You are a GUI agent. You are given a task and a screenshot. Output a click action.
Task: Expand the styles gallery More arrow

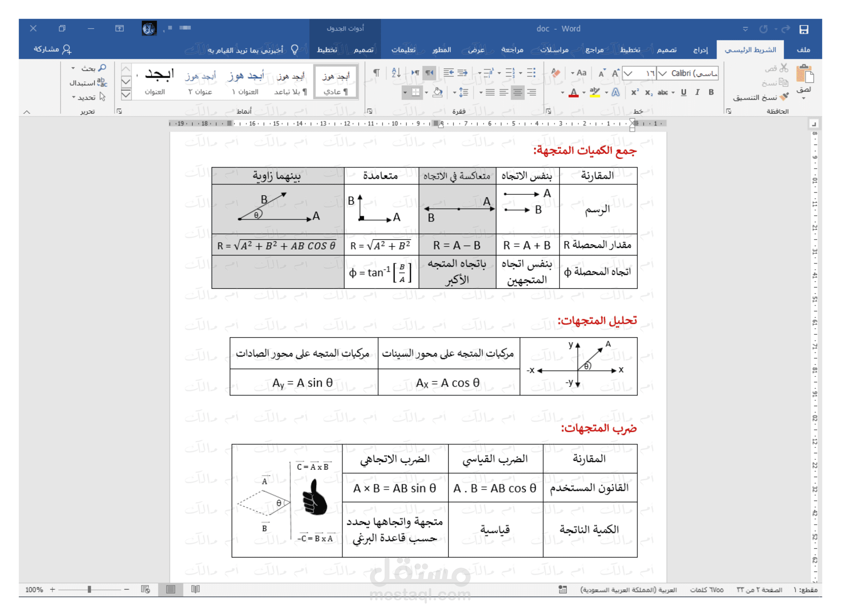pyautogui.click(x=126, y=95)
